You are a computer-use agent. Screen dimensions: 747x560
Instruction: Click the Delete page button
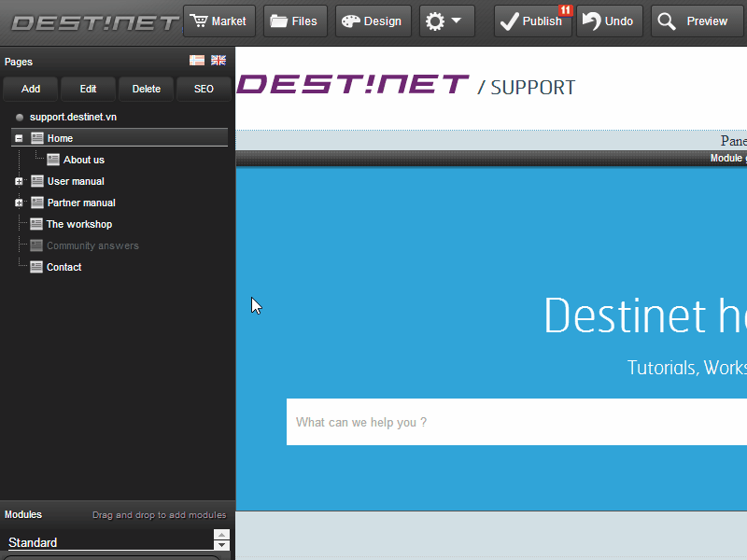click(x=146, y=89)
